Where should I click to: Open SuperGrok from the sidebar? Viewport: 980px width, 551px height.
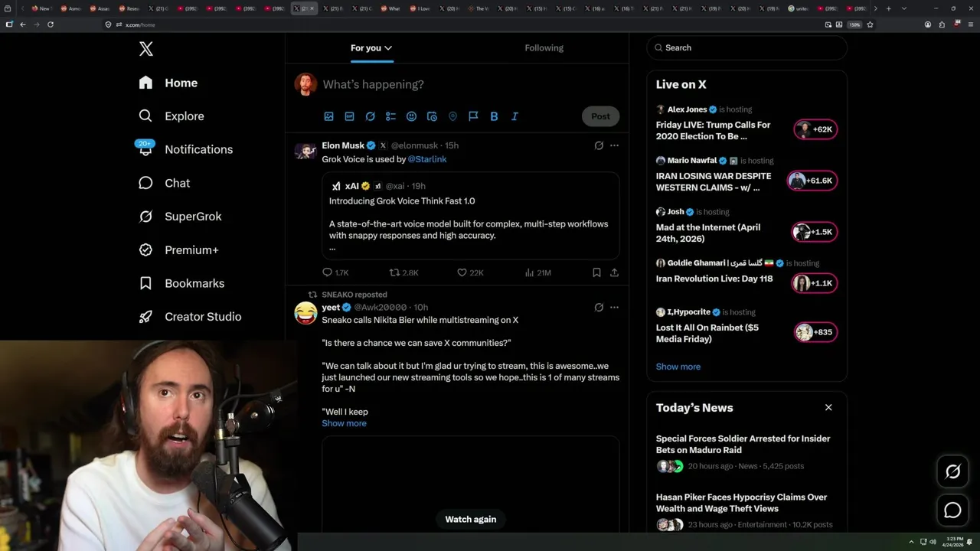[x=180, y=217]
